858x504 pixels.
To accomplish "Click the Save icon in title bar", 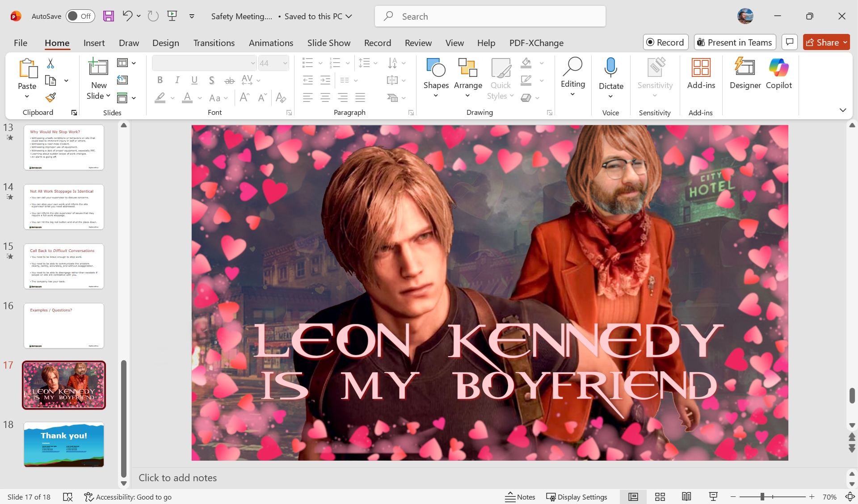I will (109, 16).
